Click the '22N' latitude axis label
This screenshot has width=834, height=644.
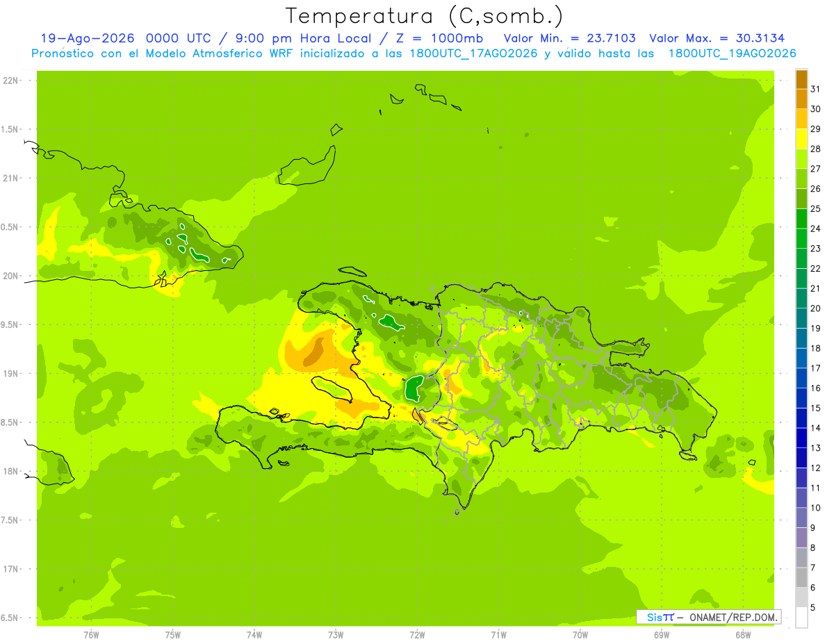[10, 81]
